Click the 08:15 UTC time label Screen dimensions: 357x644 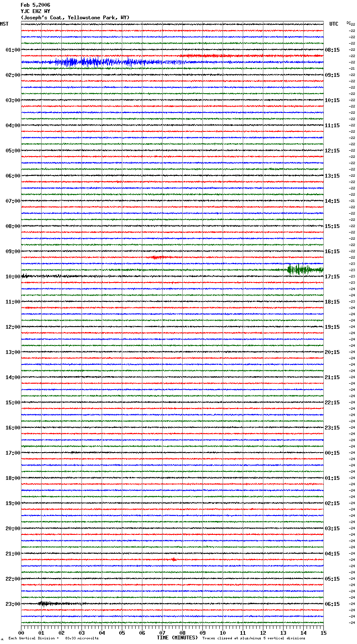[x=332, y=50]
